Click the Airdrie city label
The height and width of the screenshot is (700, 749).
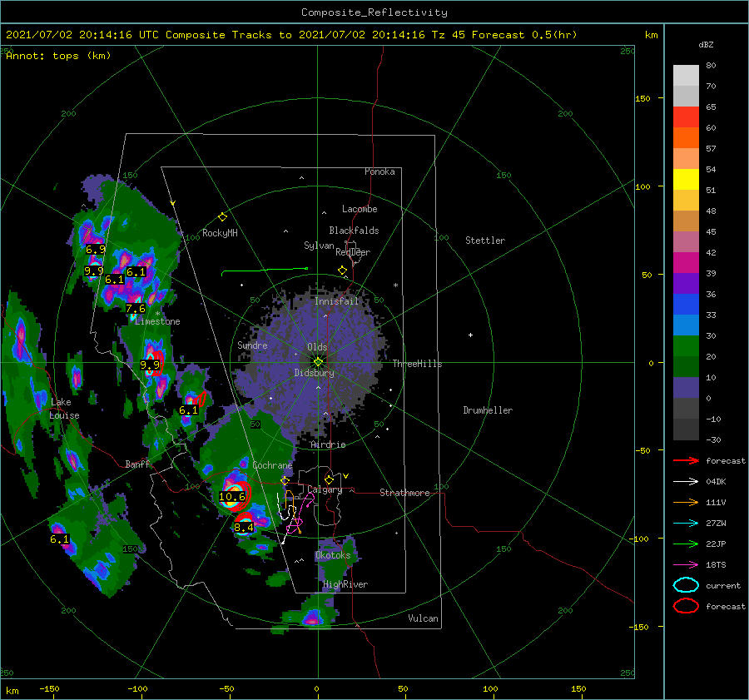click(328, 444)
